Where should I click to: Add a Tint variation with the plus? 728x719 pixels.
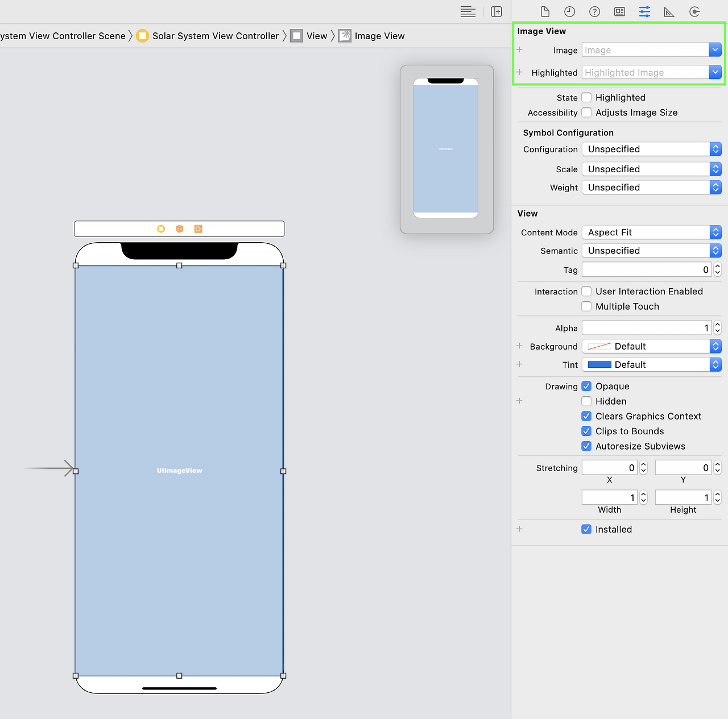point(519,364)
